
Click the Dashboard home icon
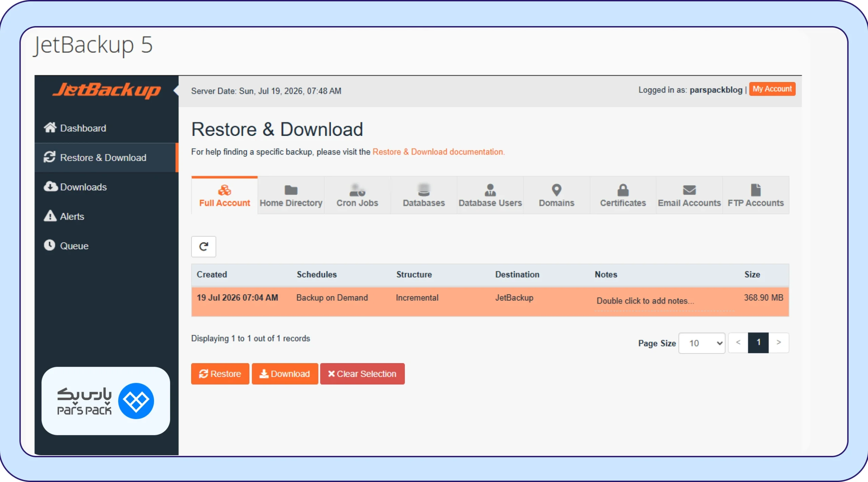coord(50,127)
